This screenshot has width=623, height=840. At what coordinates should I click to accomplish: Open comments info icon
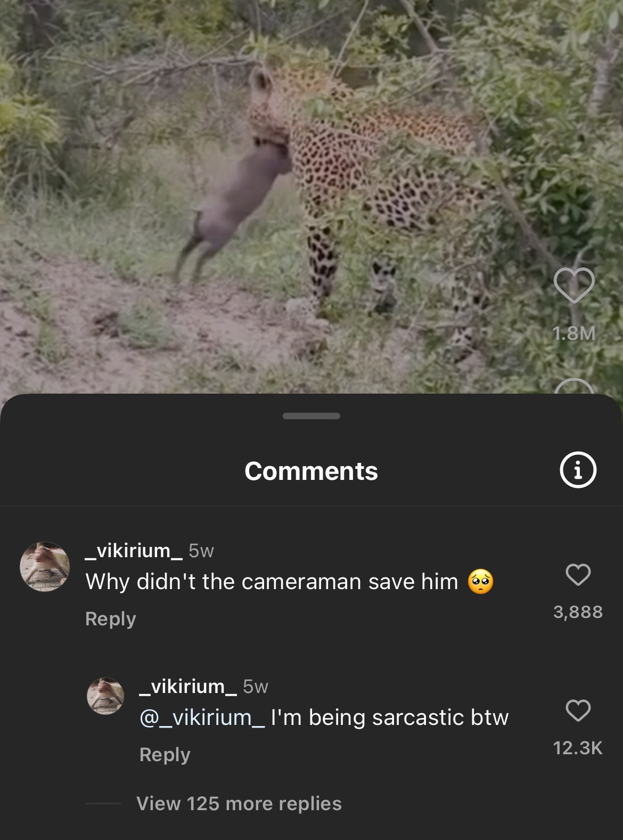click(578, 470)
